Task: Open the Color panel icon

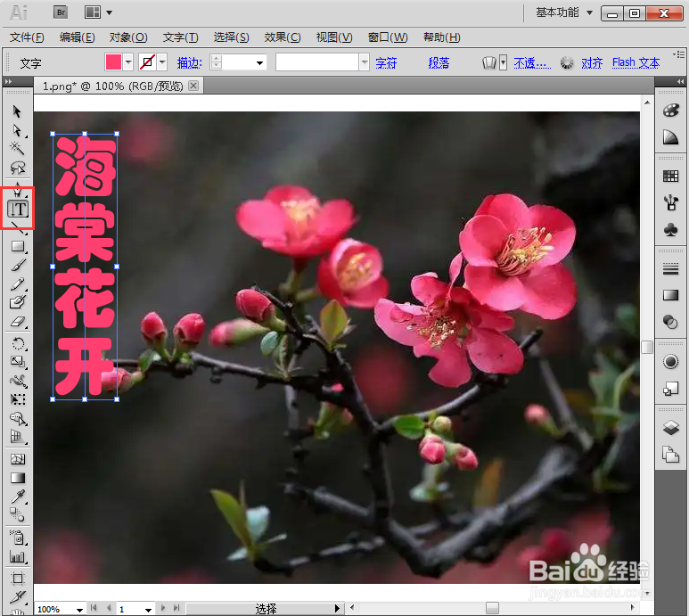Action: pos(670,111)
